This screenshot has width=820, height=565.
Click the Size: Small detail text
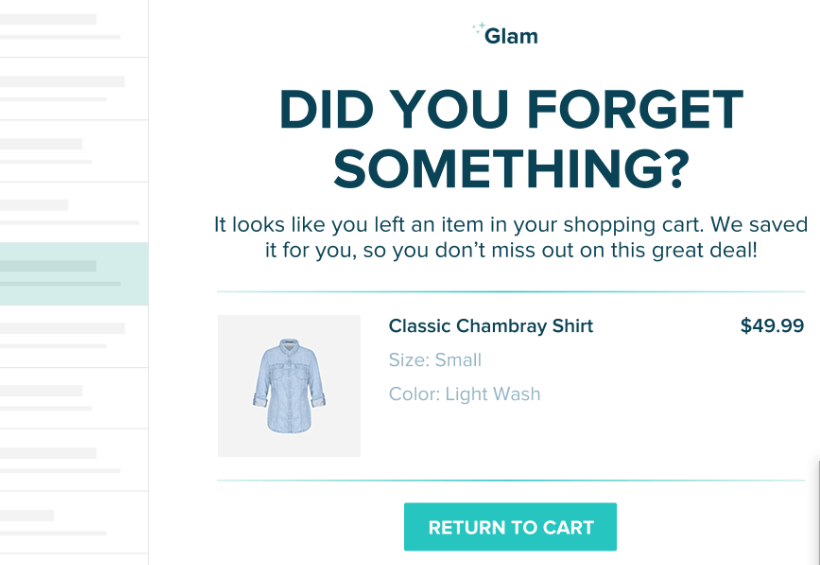coord(435,360)
